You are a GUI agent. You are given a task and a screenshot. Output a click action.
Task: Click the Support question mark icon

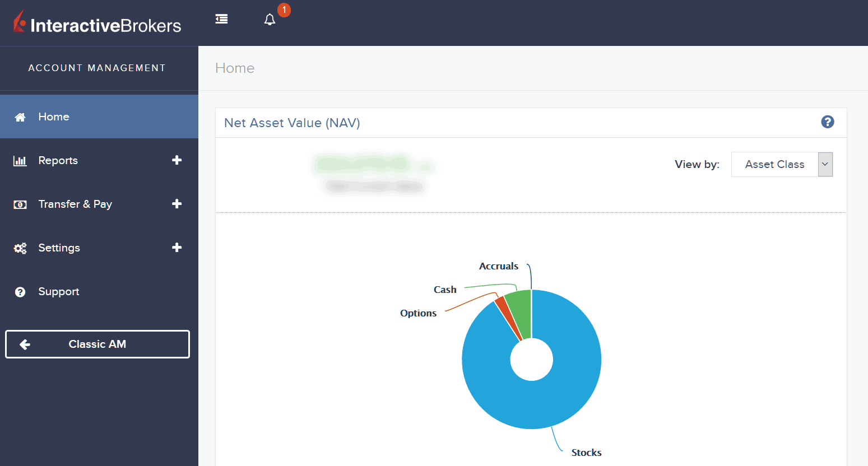click(20, 292)
